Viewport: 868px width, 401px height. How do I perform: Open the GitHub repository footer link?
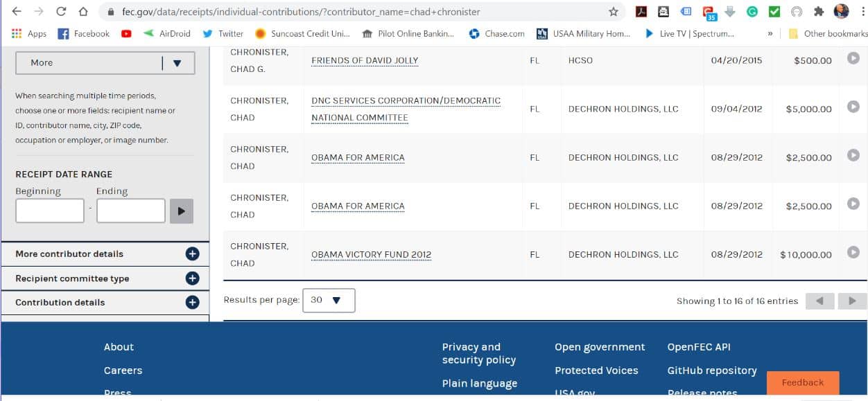[x=712, y=371]
